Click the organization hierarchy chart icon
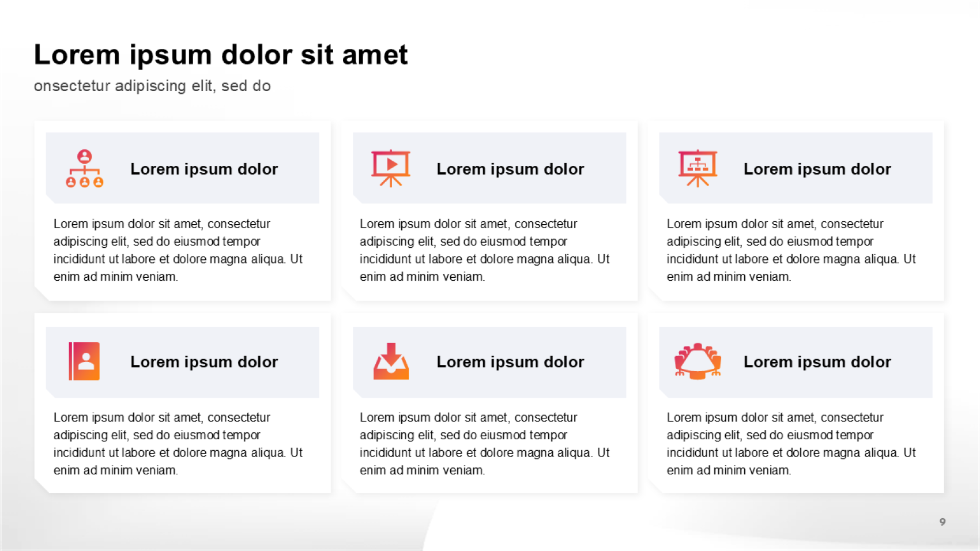Viewport: 980px width, 551px height. [84, 168]
